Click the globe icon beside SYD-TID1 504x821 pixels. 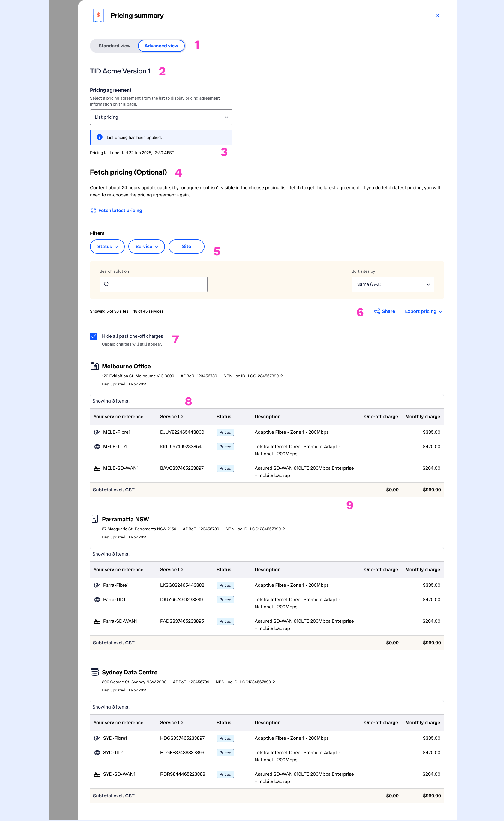(97, 752)
